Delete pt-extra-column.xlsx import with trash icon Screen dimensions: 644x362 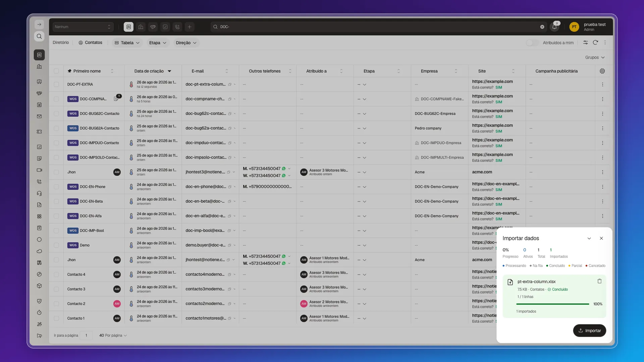(599, 281)
